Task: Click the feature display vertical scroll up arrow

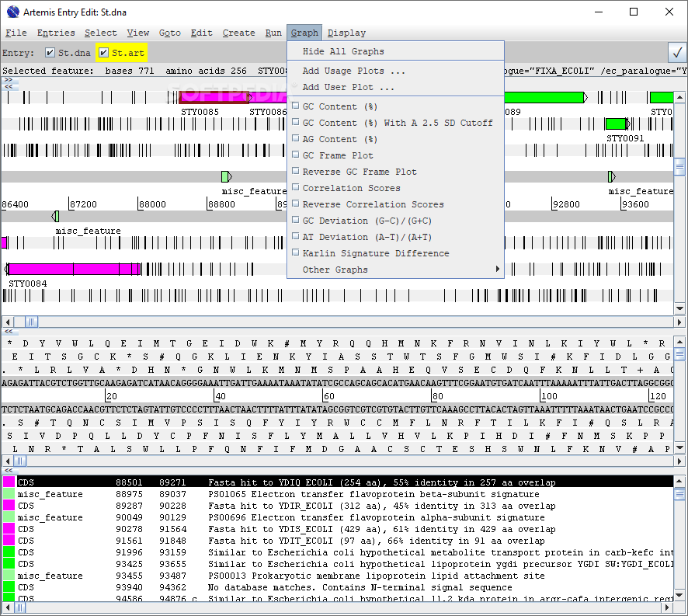Action: pos(679,97)
